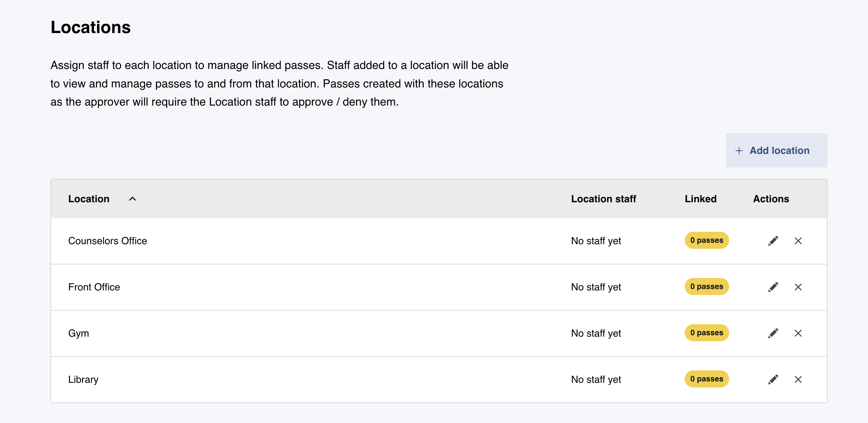Click the Linked column header
868x423 pixels.
pyautogui.click(x=700, y=199)
